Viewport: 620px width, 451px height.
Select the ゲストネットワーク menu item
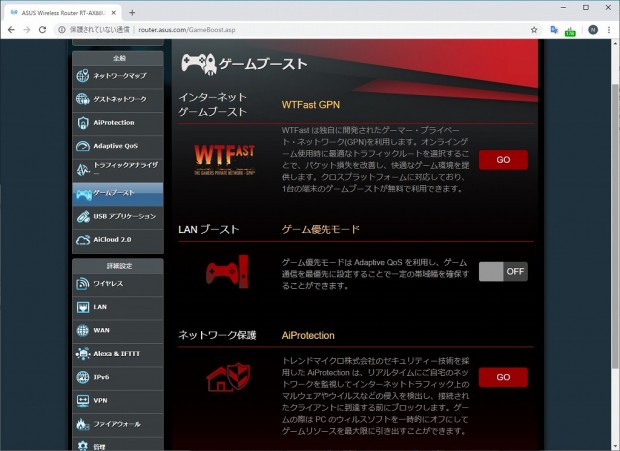(118, 99)
